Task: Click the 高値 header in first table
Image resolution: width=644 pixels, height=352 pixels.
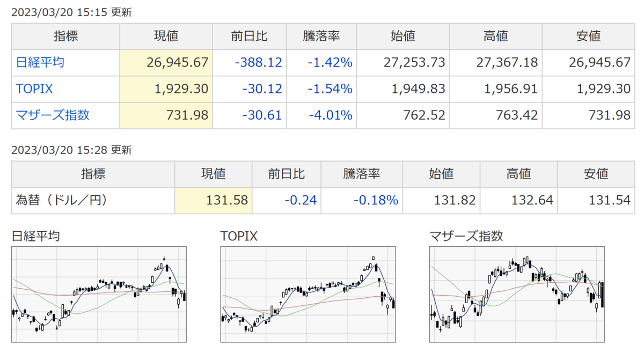Action: click(495, 36)
